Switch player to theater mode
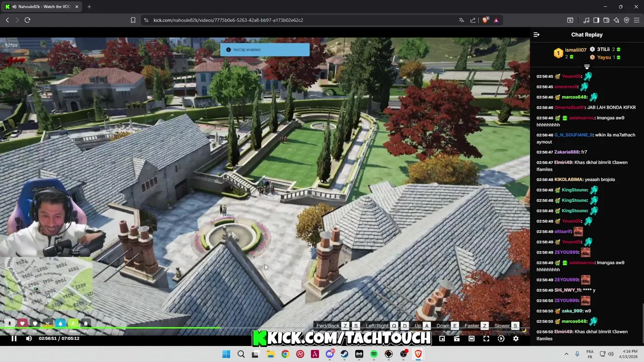This screenshot has height=362, width=644. click(x=471, y=339)
